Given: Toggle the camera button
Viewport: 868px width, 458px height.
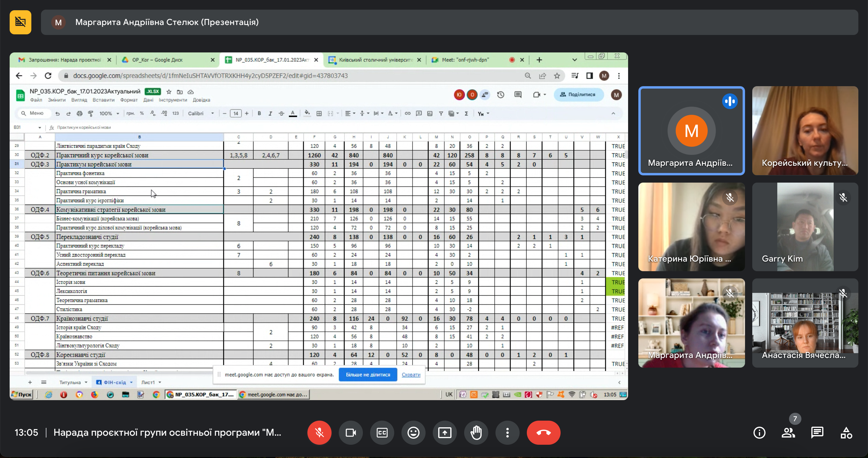Looking at the screenshot, I should point(351,432).
